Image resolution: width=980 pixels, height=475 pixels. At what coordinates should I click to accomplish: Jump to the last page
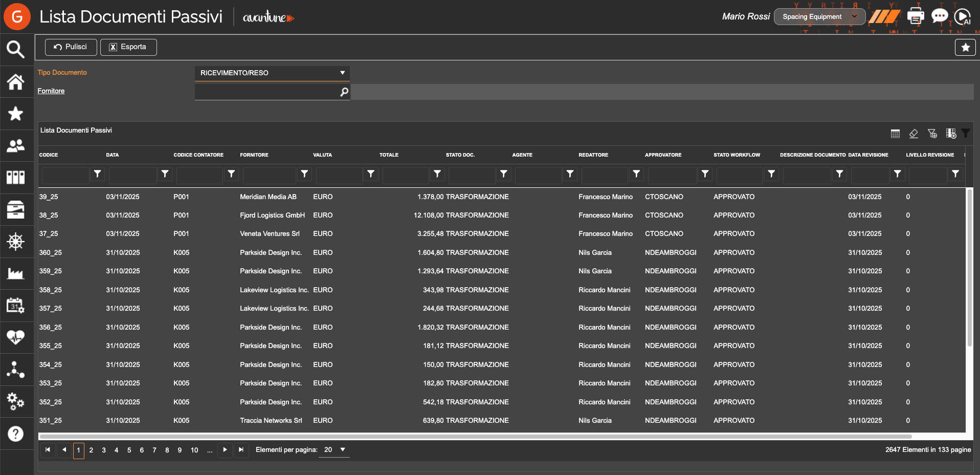pos(241,450)
